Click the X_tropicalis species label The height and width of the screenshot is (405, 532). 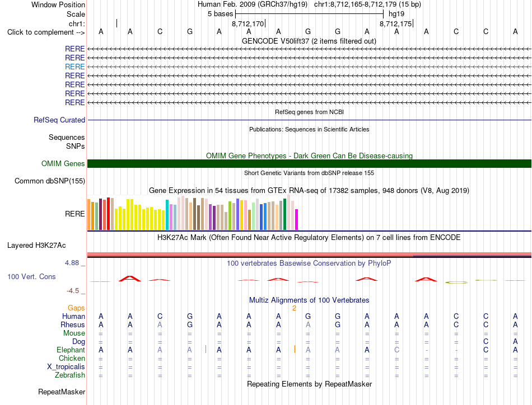pyautogui.click(x=66, y=367)
